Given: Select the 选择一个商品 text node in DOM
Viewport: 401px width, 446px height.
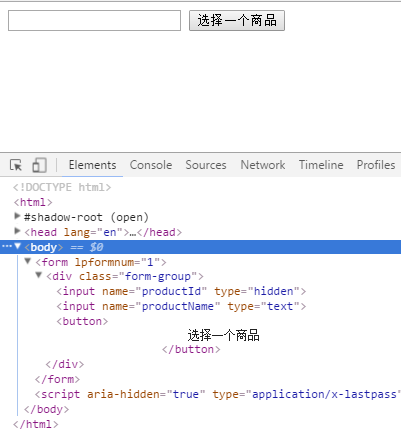Looking at the screenshot, I should (x=223, y=335).
